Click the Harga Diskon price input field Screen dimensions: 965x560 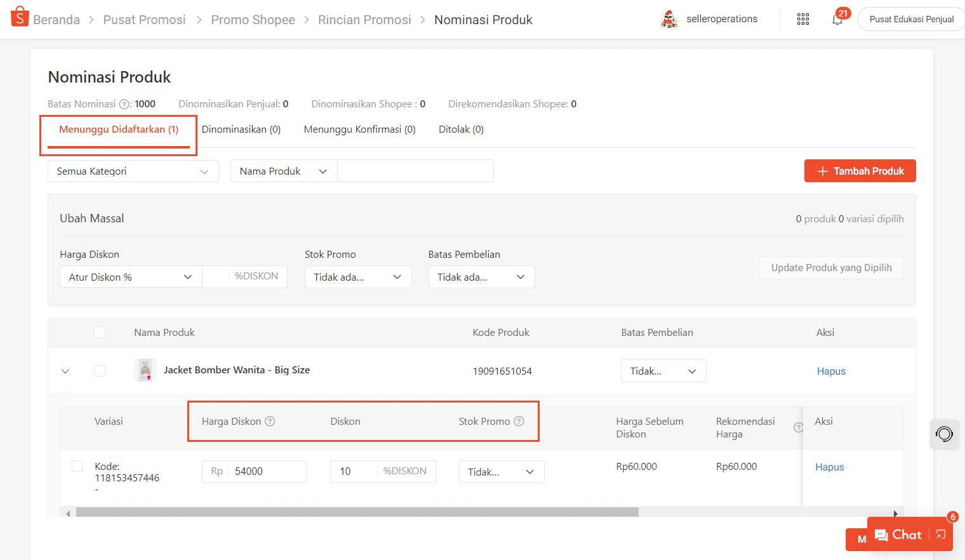tap(267, 471)
